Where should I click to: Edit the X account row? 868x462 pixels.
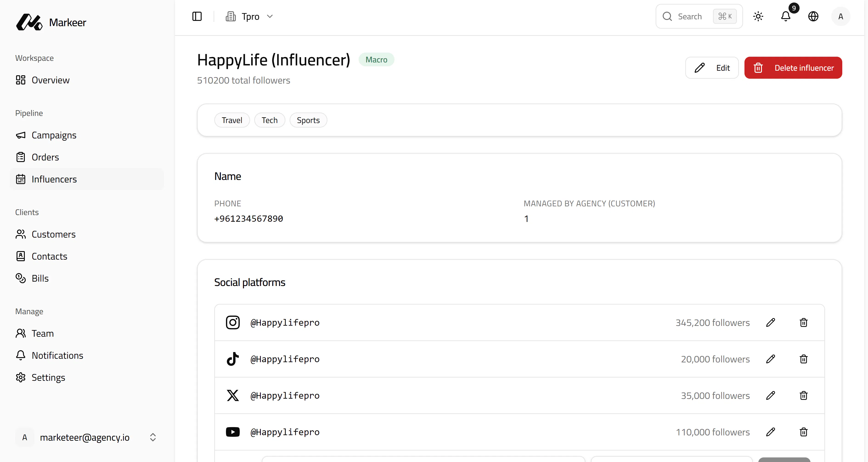tap(771, 395)
